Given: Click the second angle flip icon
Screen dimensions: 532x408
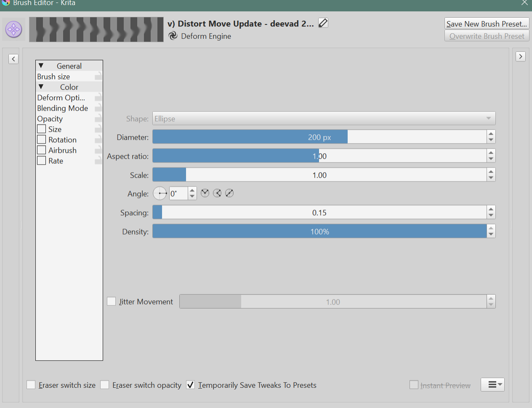Looking at the screenshot, I should 217,193.
